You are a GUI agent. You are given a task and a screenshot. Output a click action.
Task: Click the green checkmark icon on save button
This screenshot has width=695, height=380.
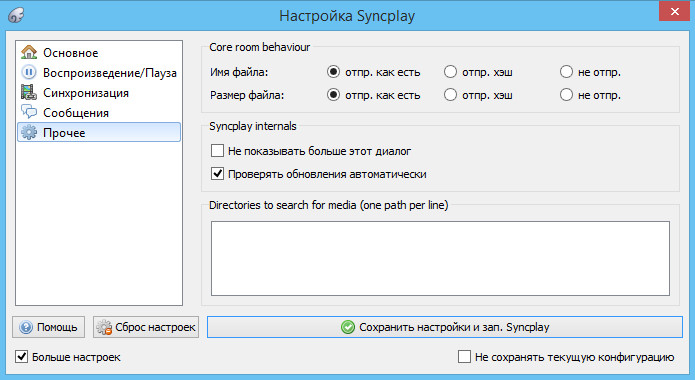coord(348,327)
